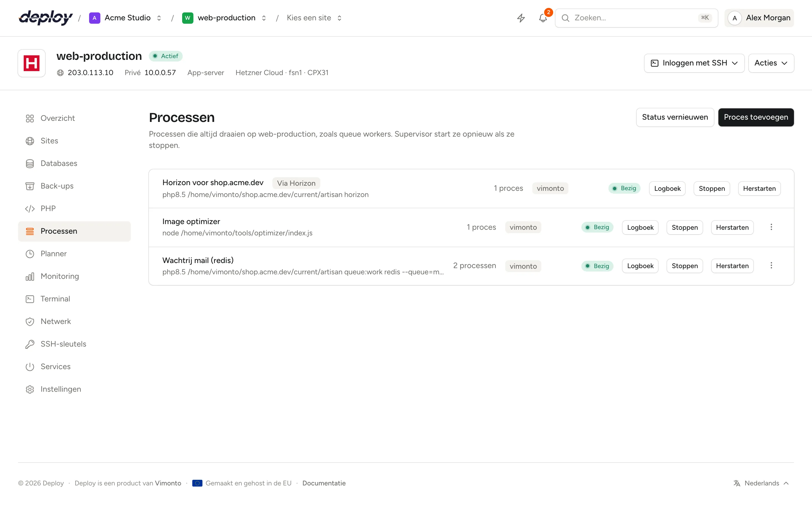Image resolution: width=812 pixels, height=508 pixels.
Task: Open the Terminal sidebar item
Action: pos(74,299)
